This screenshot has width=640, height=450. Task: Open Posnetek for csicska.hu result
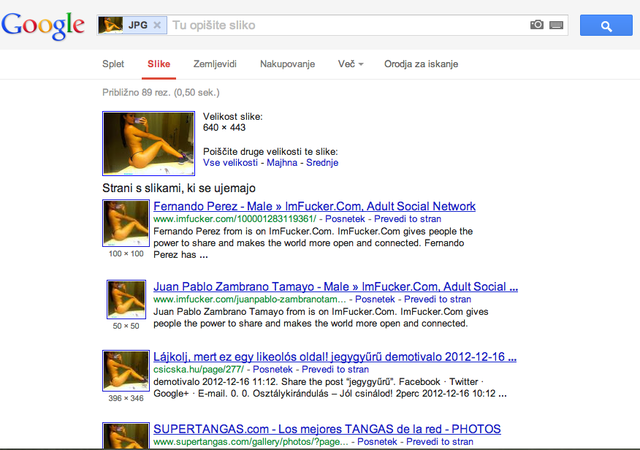[x=272, y=370]
